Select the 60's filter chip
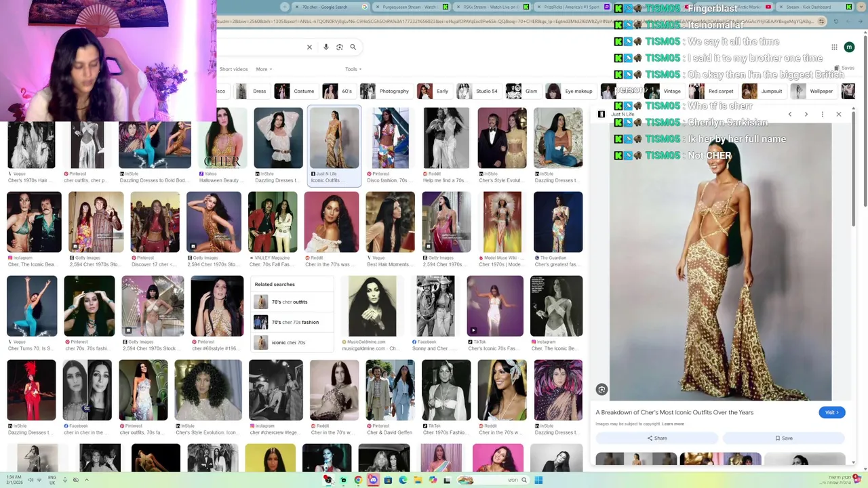 338,91
